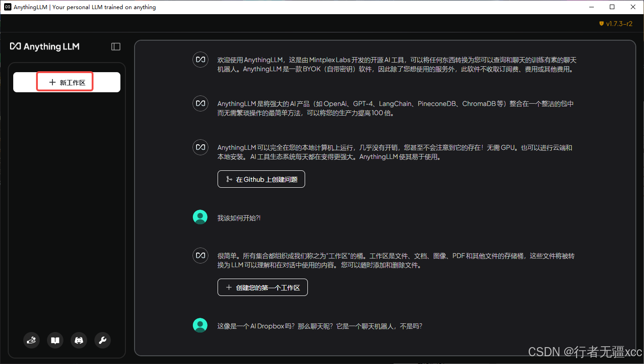Click the user avatar beside 我该如何开始

[200, 217]
